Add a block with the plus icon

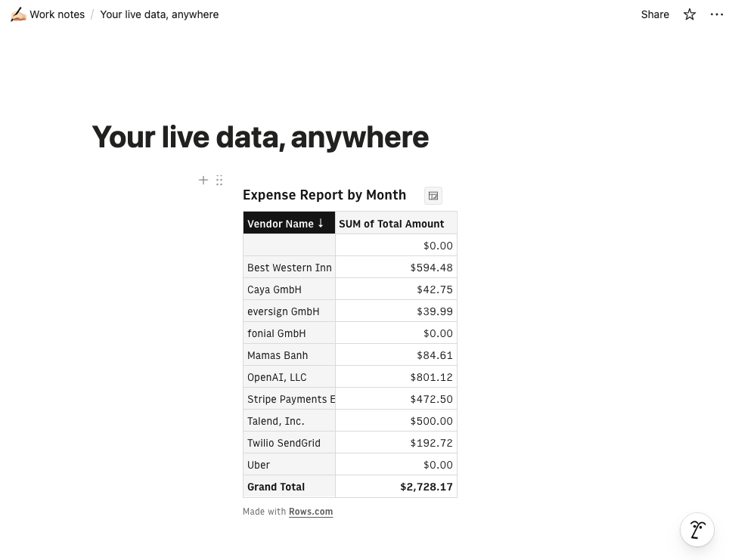[x=203, y=180]
